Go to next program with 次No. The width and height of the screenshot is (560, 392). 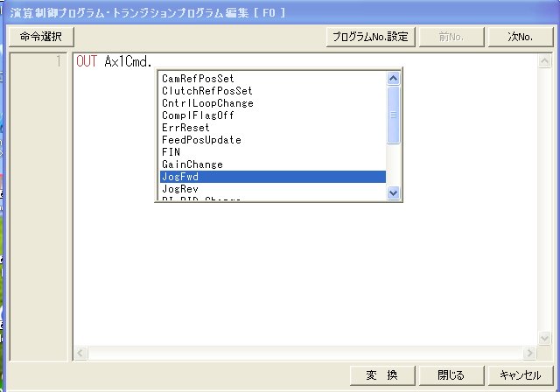[x=520, y=37]
